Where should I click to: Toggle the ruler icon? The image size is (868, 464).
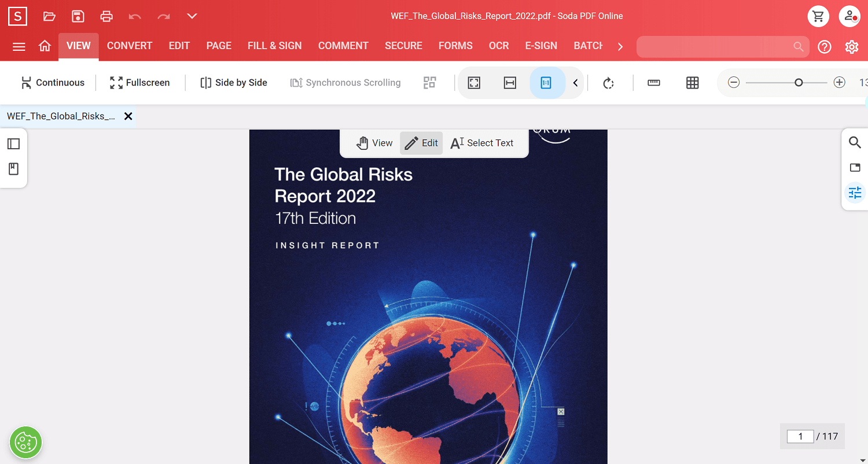[654, 83]
